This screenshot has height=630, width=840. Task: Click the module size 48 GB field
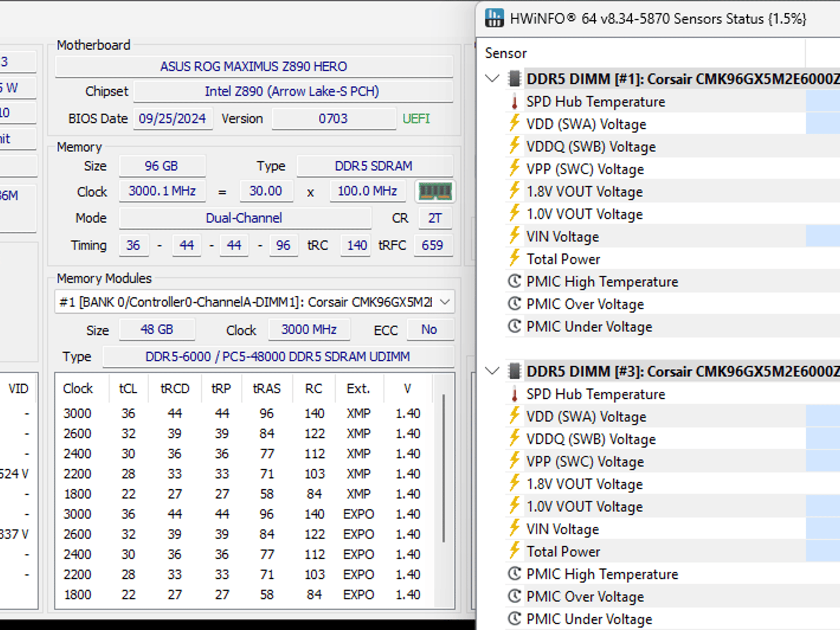157,329
